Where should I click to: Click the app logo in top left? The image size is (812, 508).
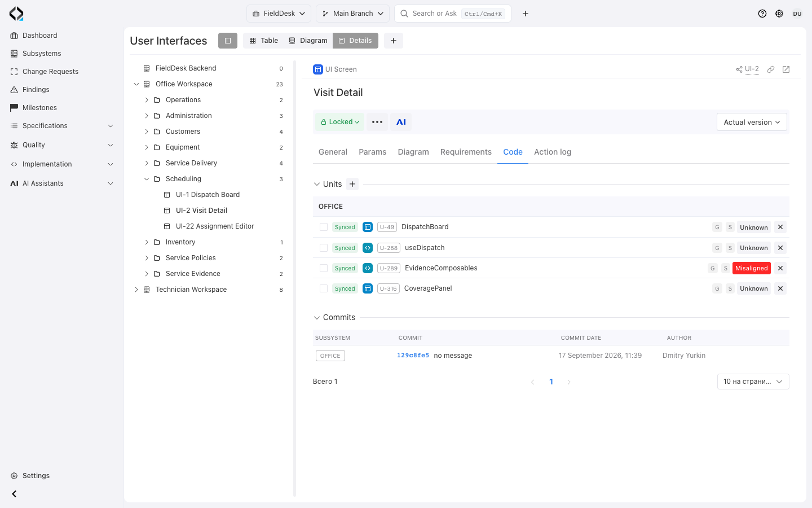pyautogui.click(x=16, y=14)
